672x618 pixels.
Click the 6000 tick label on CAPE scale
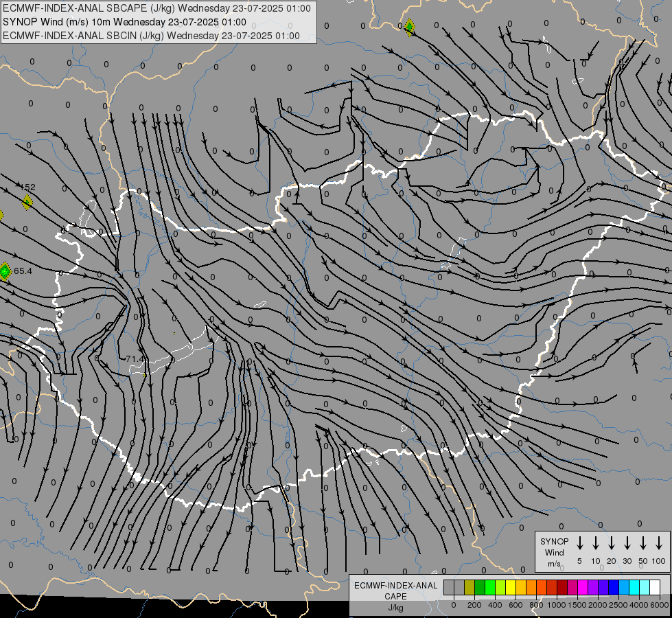(660, 605)
